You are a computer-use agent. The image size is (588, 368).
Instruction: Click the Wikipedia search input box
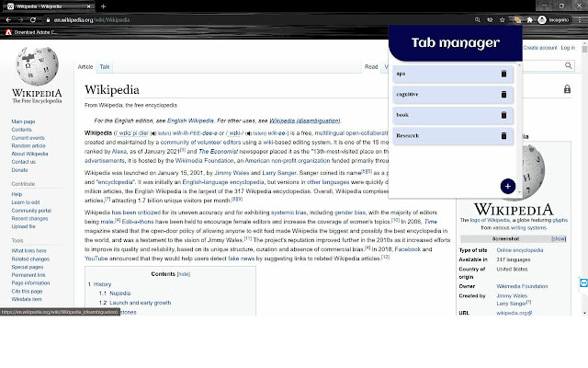543,65
